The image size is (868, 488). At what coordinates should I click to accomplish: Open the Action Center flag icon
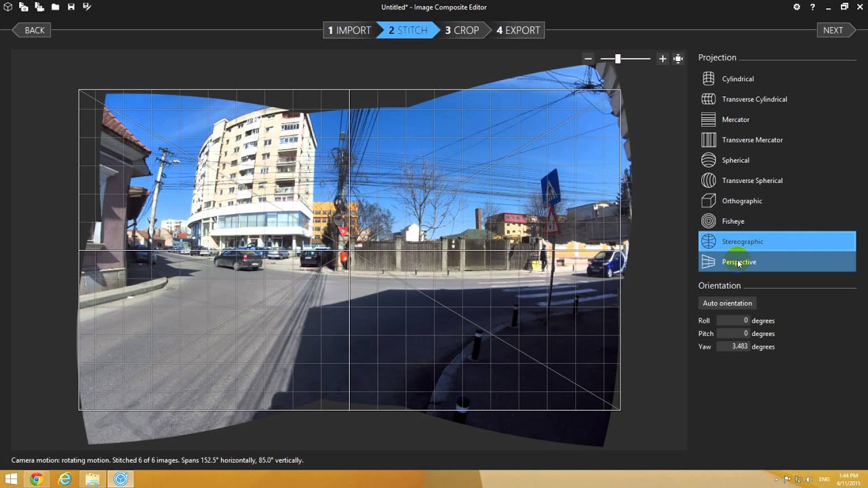pyautogui.click(x=787, y=479)
